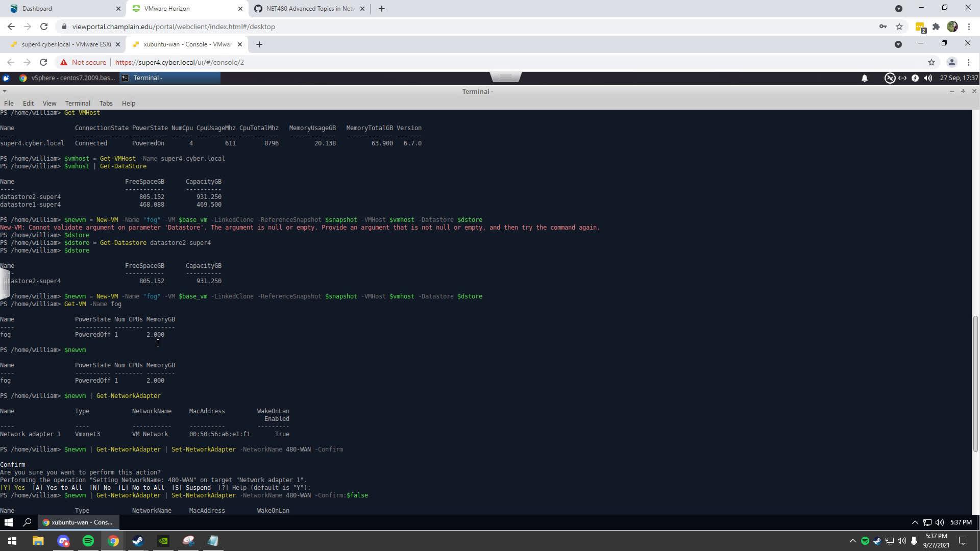
Task: Click the vSphere centos7 panel task button
Action: click(x=67, y=78)
